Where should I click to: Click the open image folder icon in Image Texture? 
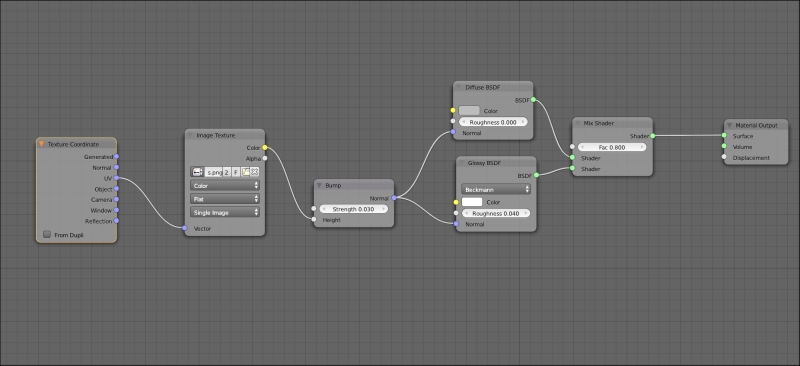[245, 172]
